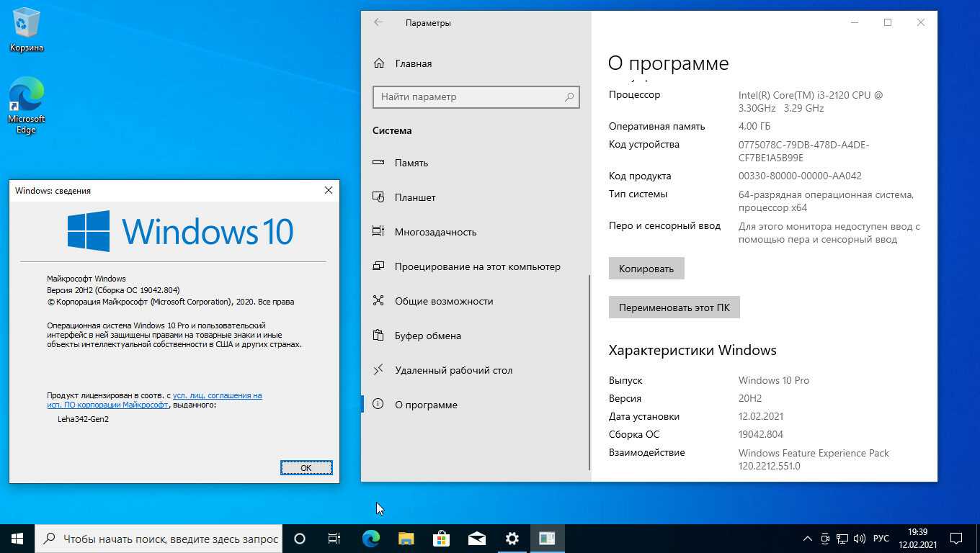Launch Edge from the taskbar
The width and height of the screenshot is (980, 553).
371,538
